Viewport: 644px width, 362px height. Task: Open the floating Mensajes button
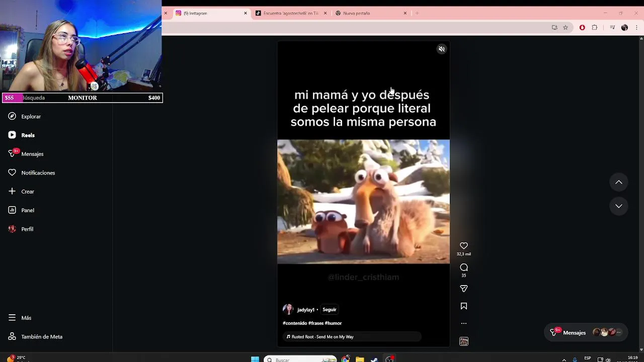point(586,332)
